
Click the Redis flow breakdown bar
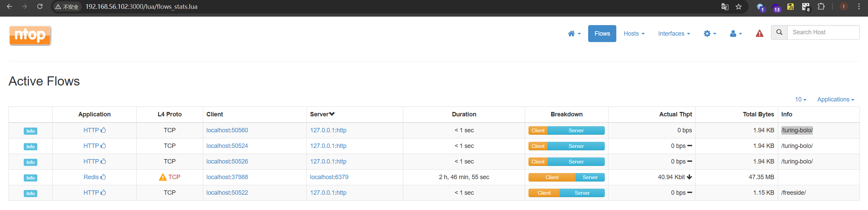[566, 177]
